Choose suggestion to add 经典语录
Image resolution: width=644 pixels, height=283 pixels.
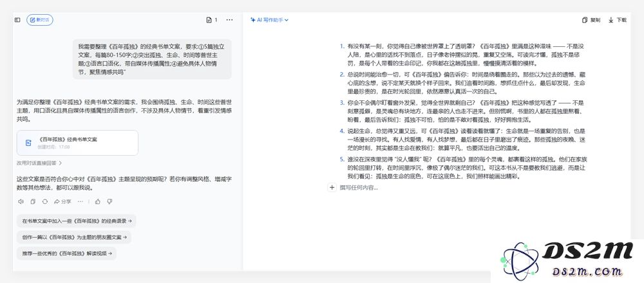(77, 221)
